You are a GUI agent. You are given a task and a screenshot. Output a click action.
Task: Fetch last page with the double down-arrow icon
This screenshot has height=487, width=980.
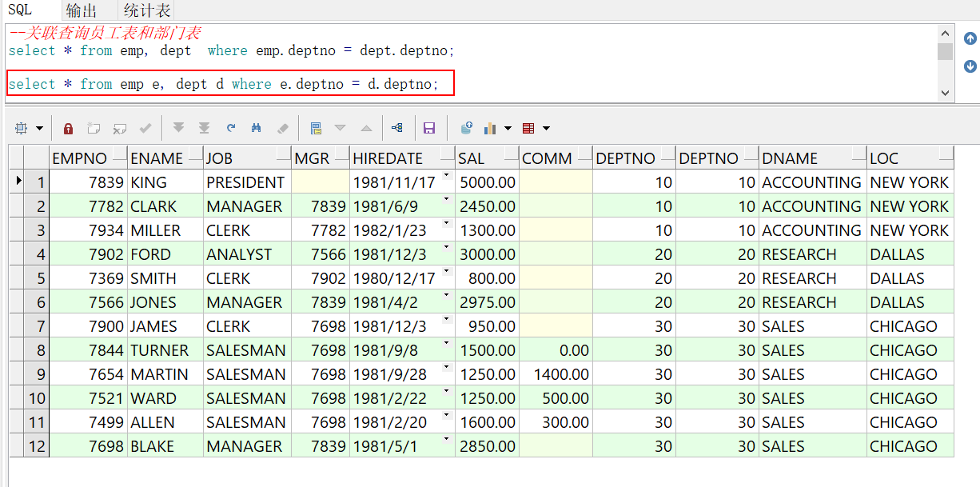coord(205,128)
